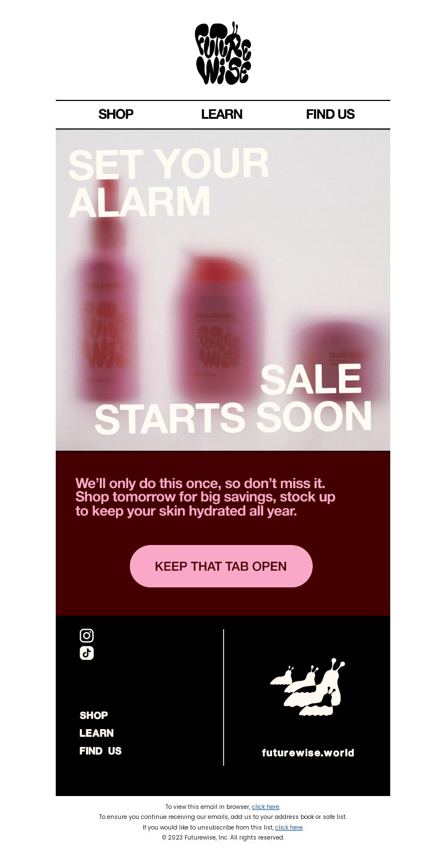This screenshot has width=446, height=868.
Task: Open FIND US in the top navigation
Action: [x=330, y=114]
